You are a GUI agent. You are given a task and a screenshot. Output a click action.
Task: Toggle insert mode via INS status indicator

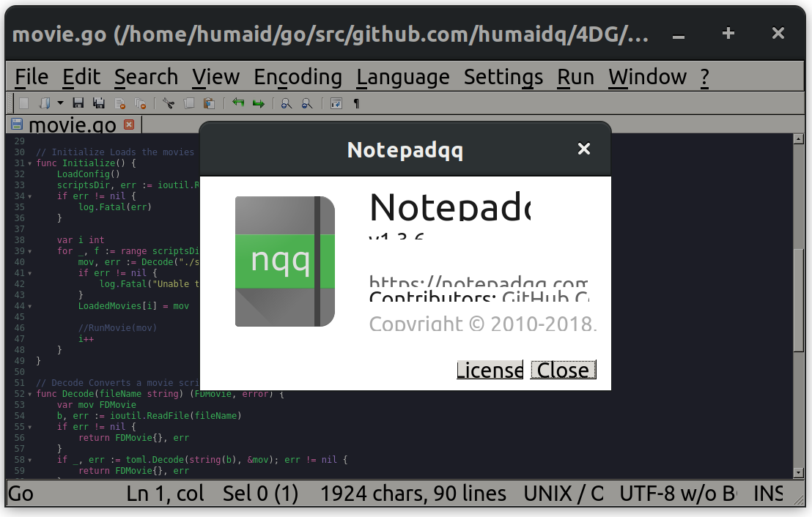(x=767, y=494)
